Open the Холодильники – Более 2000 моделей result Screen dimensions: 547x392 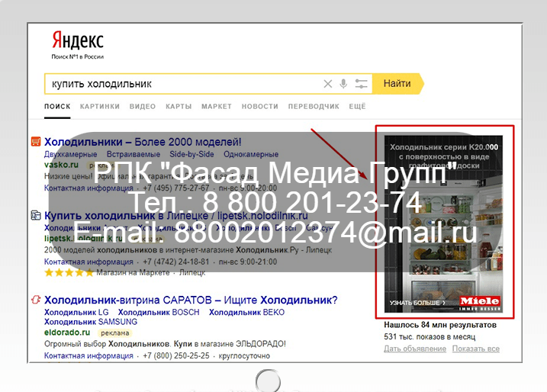click(x=143, y=142)
